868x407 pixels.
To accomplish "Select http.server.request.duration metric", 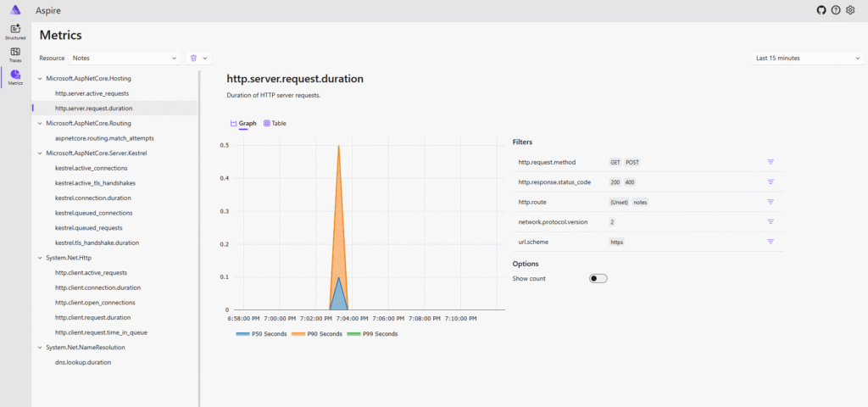I will pyautogui.click(x=93, y=109).
